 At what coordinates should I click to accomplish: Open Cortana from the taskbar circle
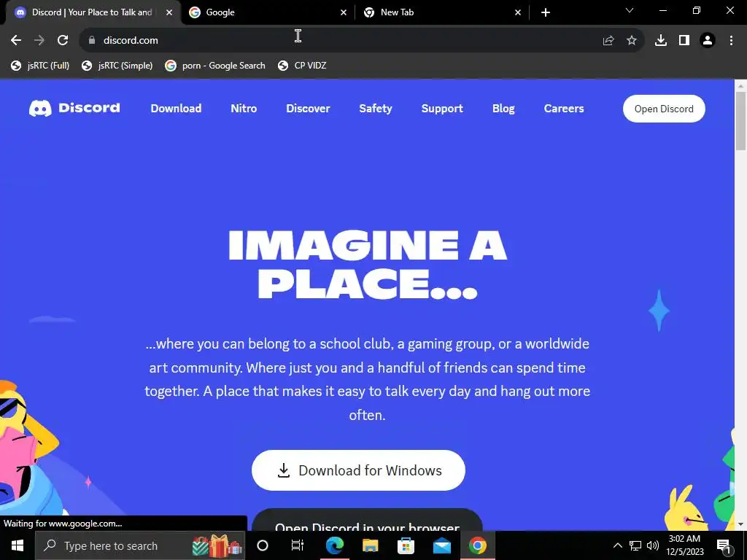tap(263, 545)
